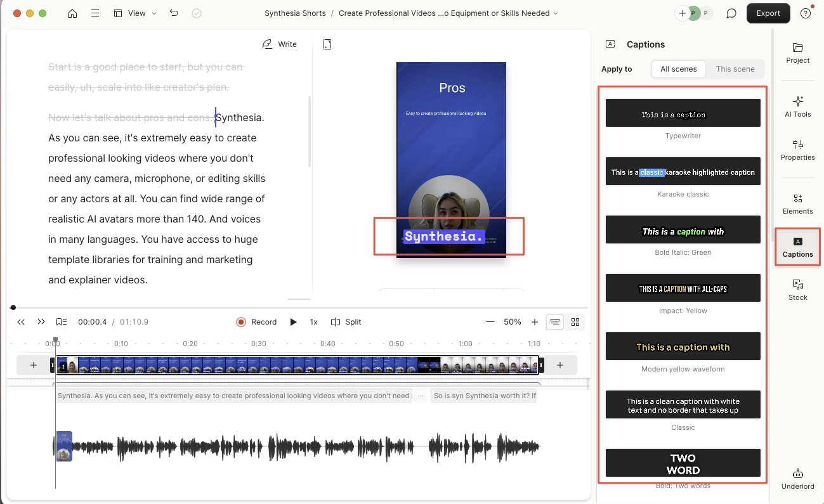The height and width of the screenshot is (504, 824).
Task: Expand the project title dropdown chevron
Action: pyautogui.click(x=556, y=13)
